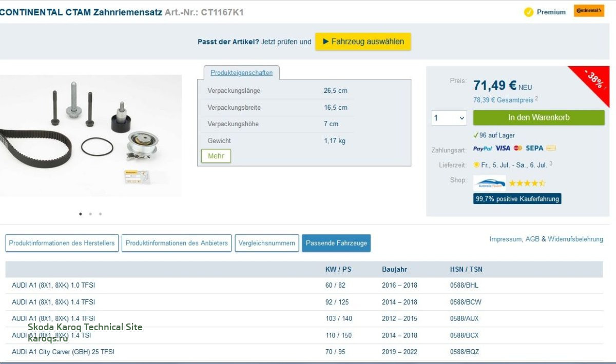Viewport: 616px width, 364px height.
Task: Add item with In den Warenkorb
Action: click(539, 117)
